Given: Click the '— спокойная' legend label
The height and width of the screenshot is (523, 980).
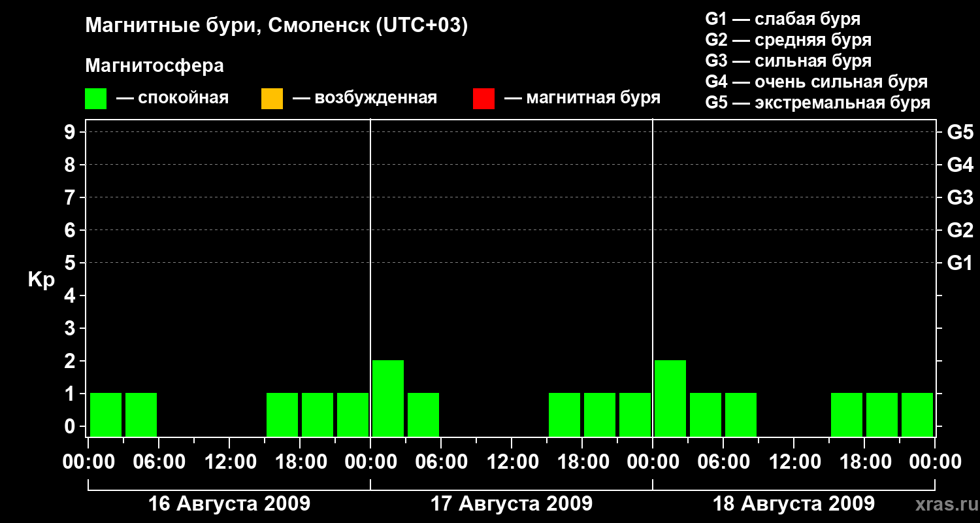Looking at the screenshot, I should click(172, 99).
